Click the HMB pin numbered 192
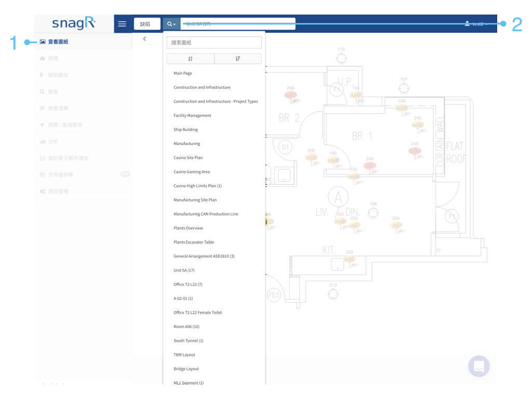 point(353,177)
